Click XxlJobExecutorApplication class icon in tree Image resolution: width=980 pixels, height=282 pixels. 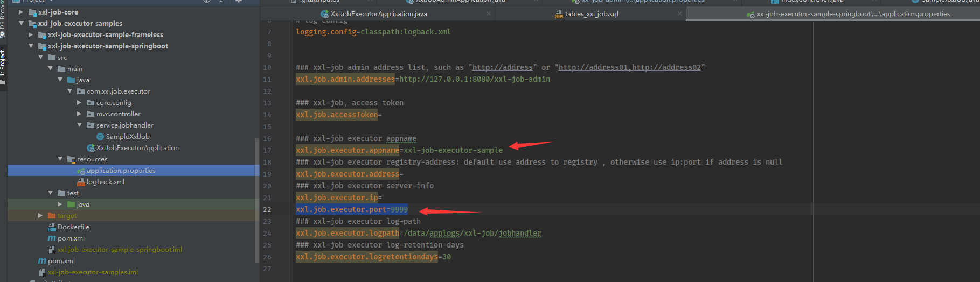[x=91, y=148]
